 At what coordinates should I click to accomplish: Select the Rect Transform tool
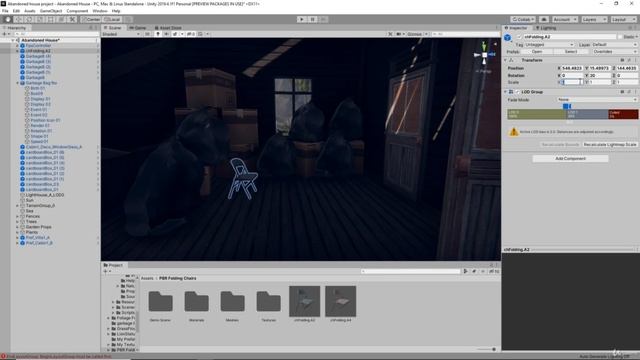pos(51,19)
